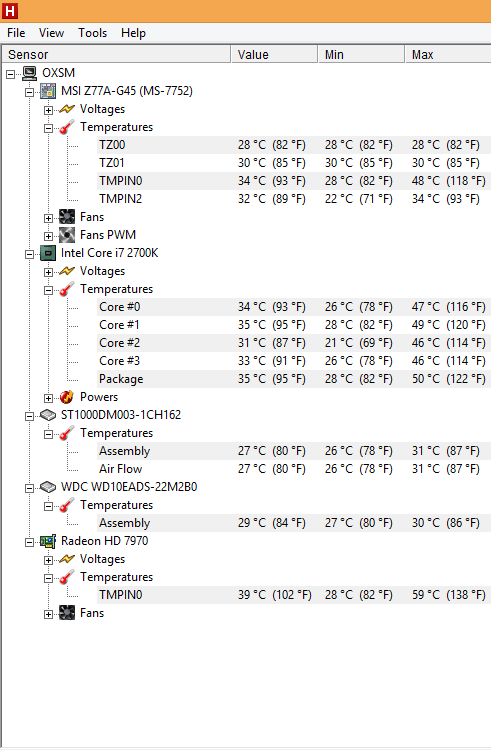Image resolution: width=491 pixels, height=750 pixels.
Task: Click the HWMonitor red H app icon
Action: click(10, 11)
